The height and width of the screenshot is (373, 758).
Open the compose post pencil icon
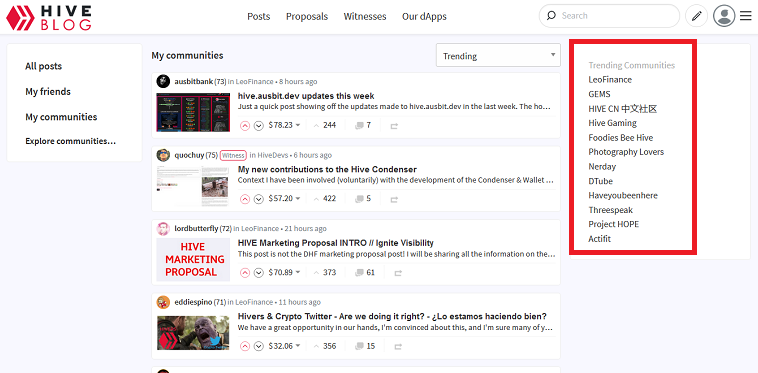(x=696, y=16)
